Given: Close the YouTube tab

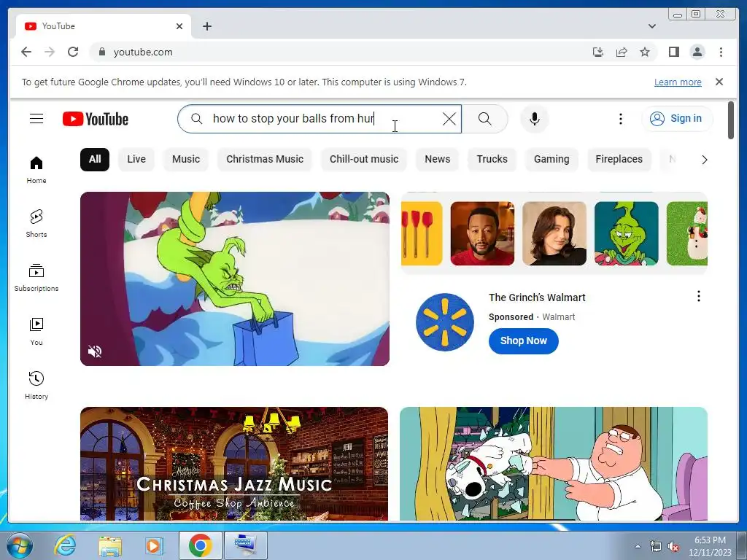Looking at the screenshot, I should pyautogui.click(x=179, y=26).
